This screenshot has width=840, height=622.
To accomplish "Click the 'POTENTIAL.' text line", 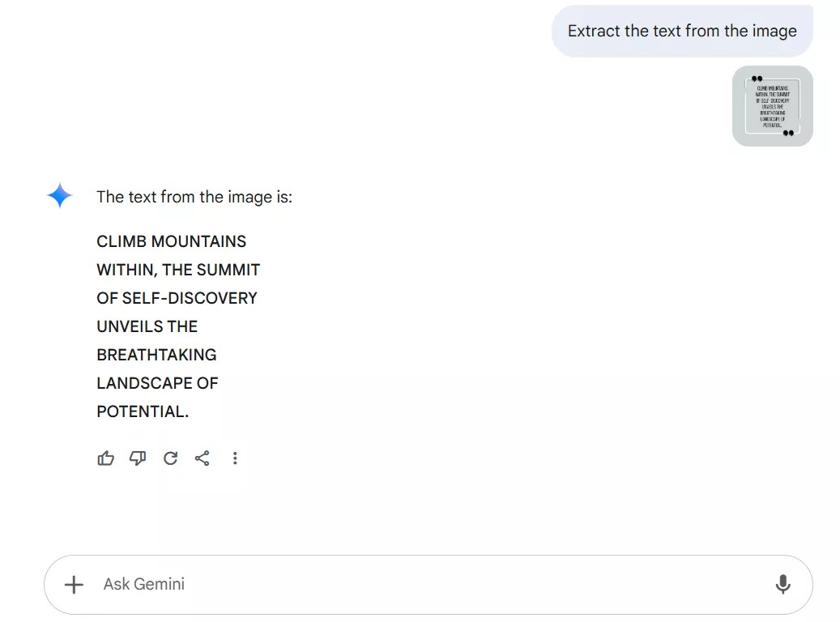I will click(143, 412).
